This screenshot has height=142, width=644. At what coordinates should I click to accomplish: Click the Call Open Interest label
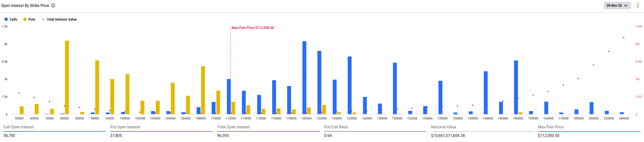coord(19,127)
